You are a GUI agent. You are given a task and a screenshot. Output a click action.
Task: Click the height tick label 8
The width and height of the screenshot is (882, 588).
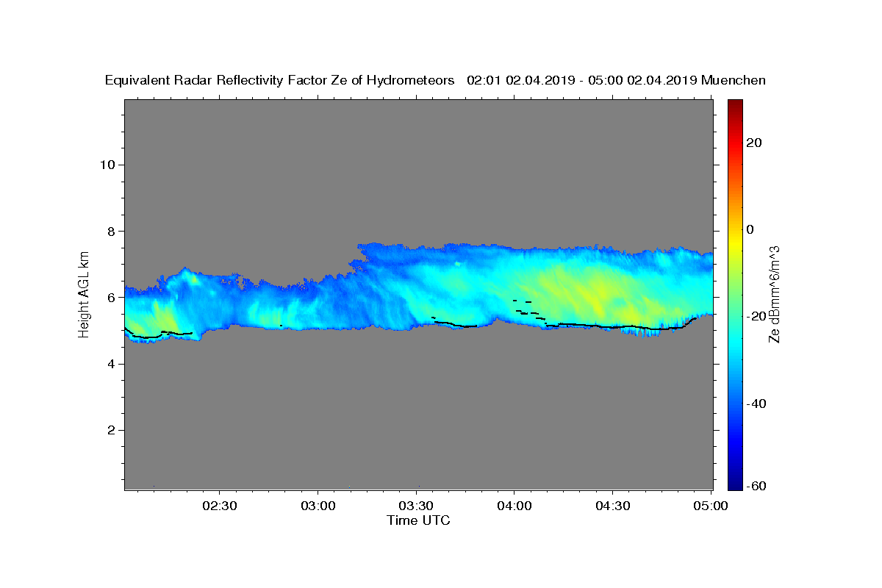pos(110,231)
